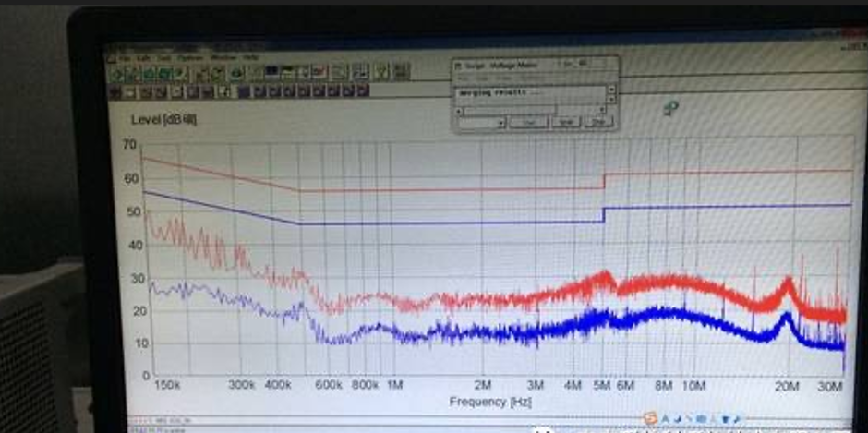Click the first icon in the second toolbar row

pos(115,91)
